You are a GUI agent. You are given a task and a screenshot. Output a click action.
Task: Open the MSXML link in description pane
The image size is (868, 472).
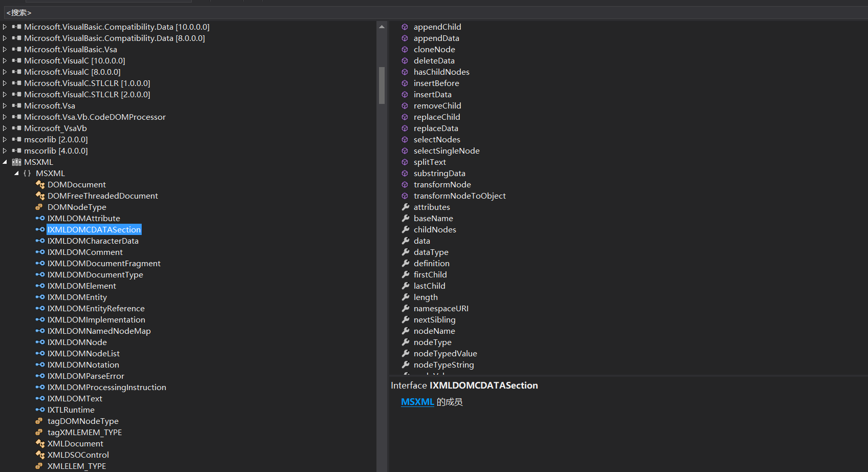click(417, 402)
